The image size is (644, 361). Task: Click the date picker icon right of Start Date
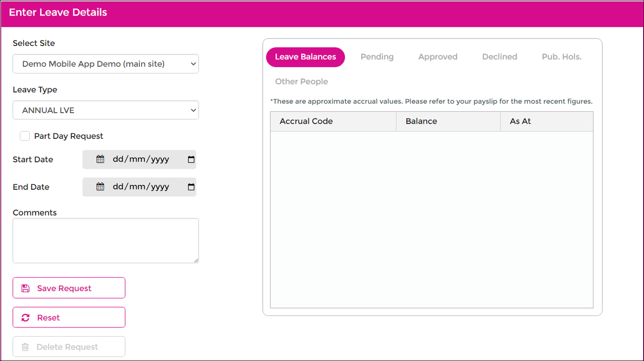click(191, 159)
